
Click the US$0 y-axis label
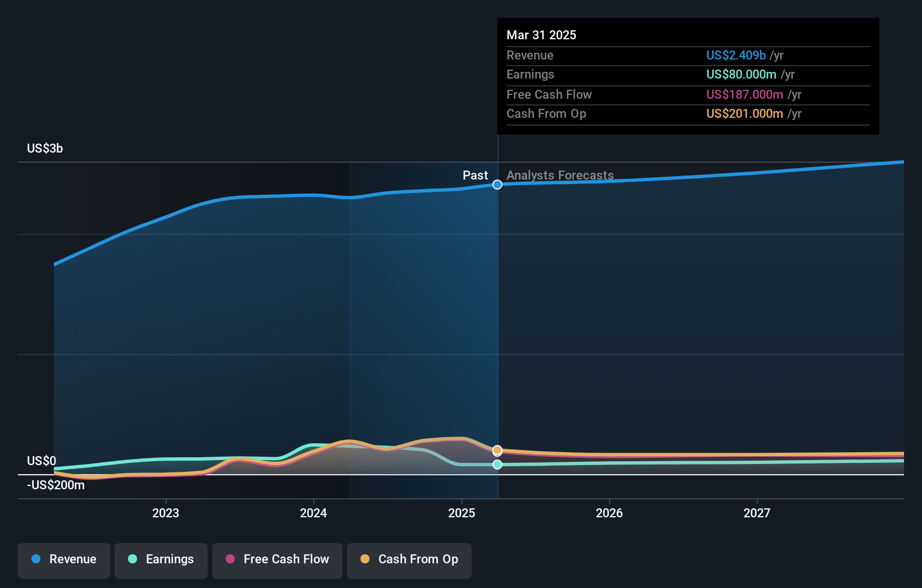[x=42, y=461]
